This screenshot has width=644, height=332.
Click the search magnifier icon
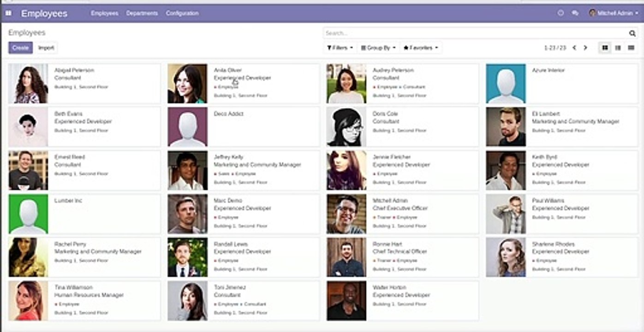click(x=632, y=33)
